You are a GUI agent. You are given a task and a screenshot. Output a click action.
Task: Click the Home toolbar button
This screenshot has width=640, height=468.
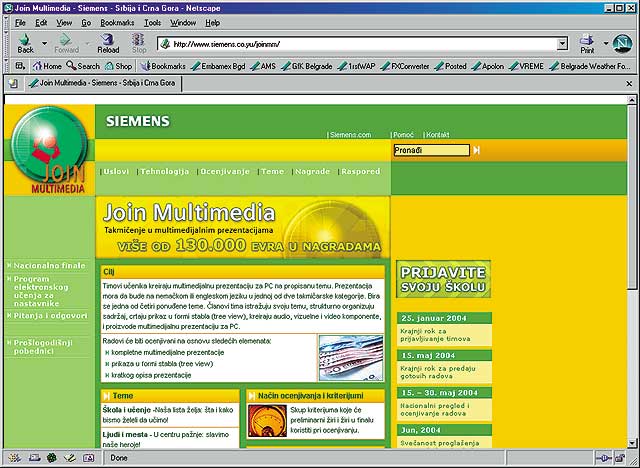click(47, 66)
